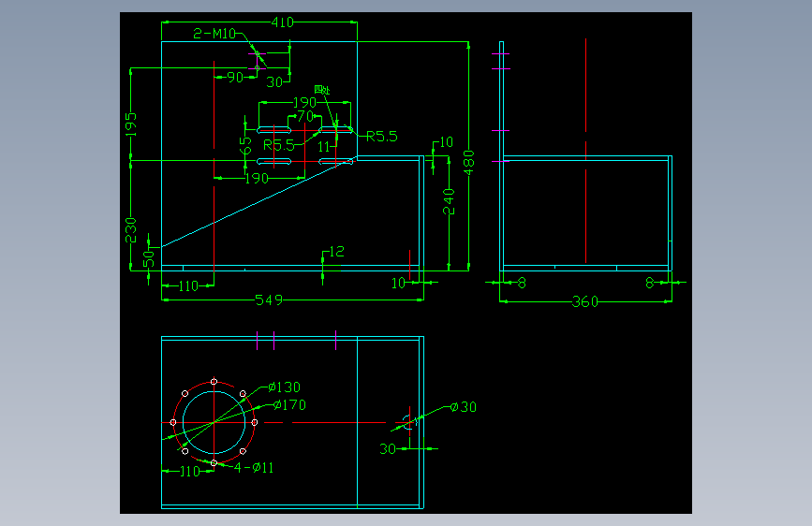Pick the 50 dimension text
This screenshot has height=526, width=812.
(149, 259)
